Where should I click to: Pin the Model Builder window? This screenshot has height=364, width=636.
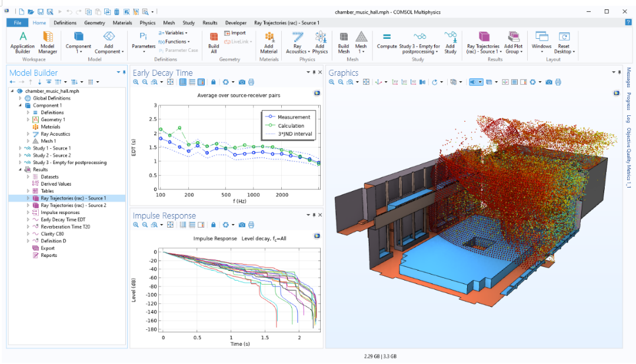click(x=124, y=72)
